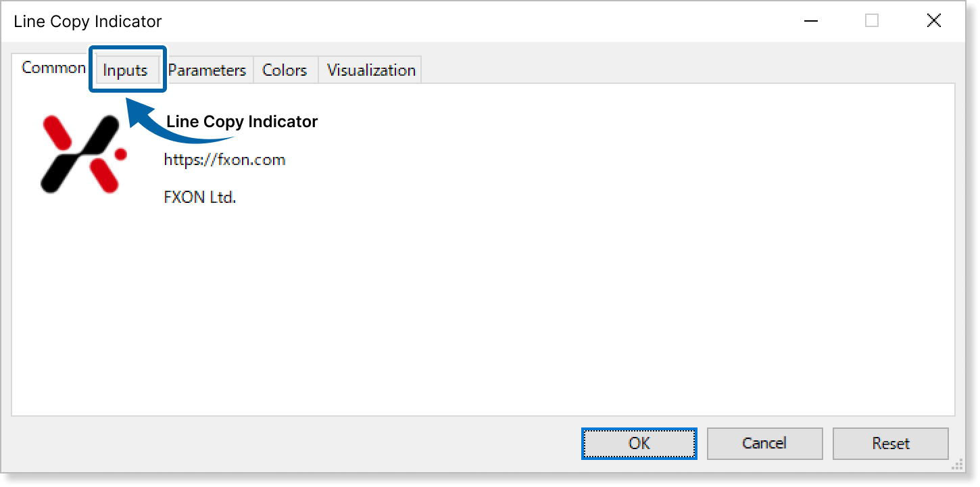Click the blue curved arrow annotation

(169, 129)
